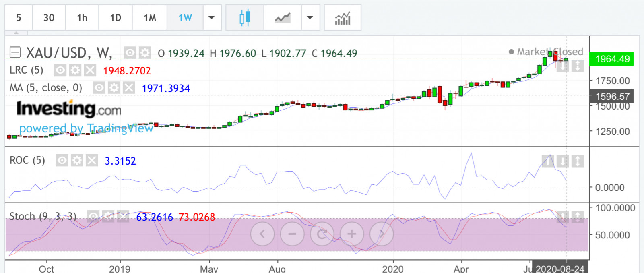Select the 30 minute timeframe
The height and width of the screenshot is (273, 644).
click(x=49, y=18)
